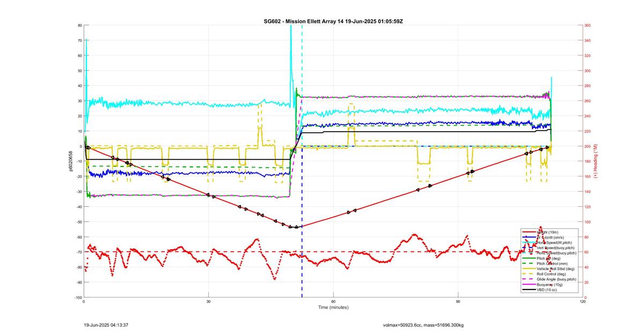Click the '-50' tick on the left axis
644x334 pixels.
coord(79,222)
